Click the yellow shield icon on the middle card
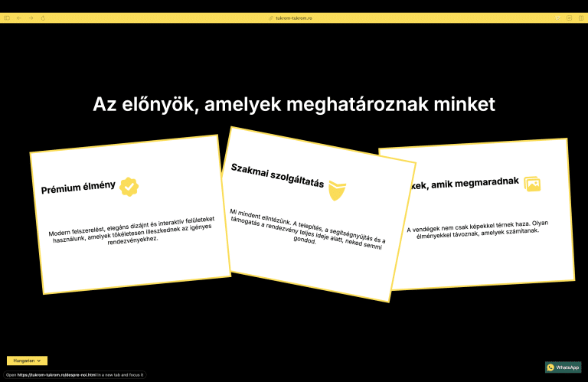 click(x=337, y=191)
